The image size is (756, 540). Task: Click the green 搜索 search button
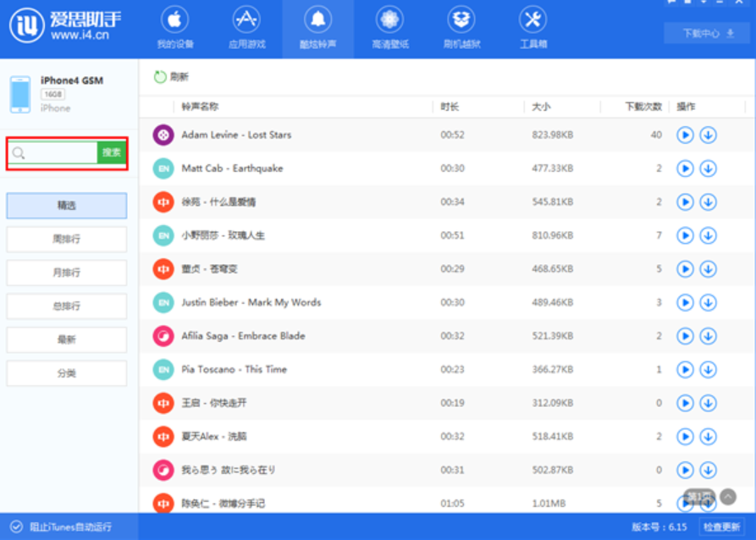point(112,153)
